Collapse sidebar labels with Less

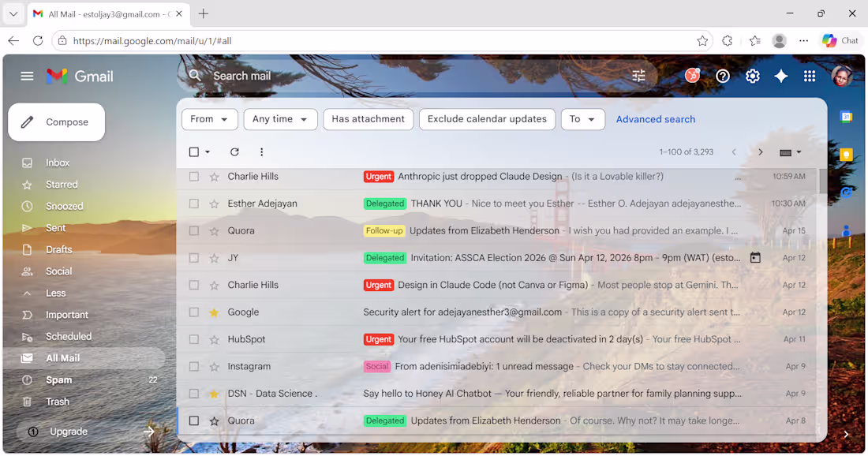55,293
